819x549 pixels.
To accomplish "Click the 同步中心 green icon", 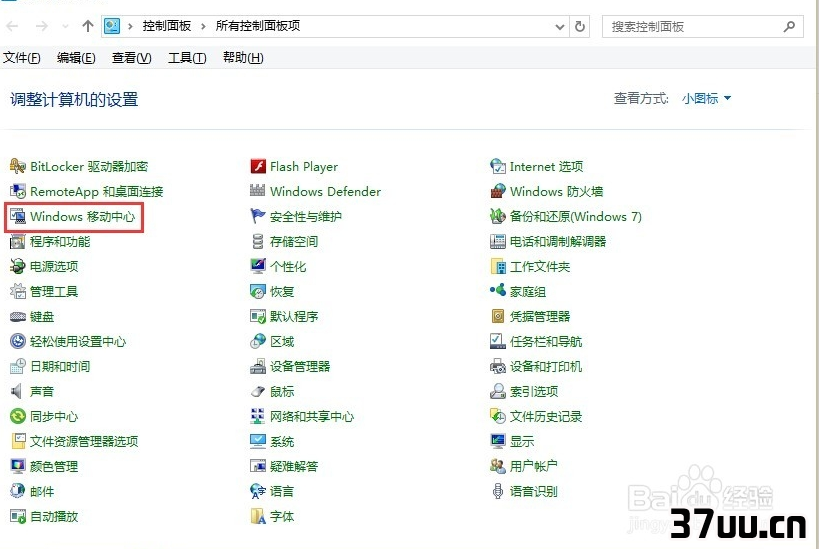I will click(18, 416).
